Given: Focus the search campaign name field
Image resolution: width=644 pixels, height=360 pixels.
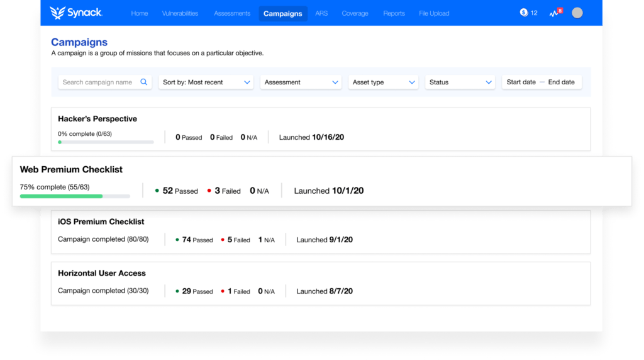Looking at the screenshot, I should coord(97,82).
